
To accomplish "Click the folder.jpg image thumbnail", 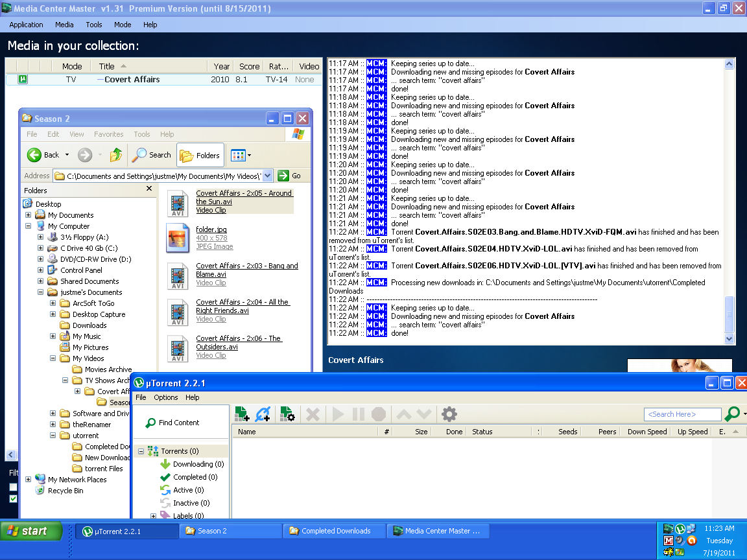I will tap(178, 239).
